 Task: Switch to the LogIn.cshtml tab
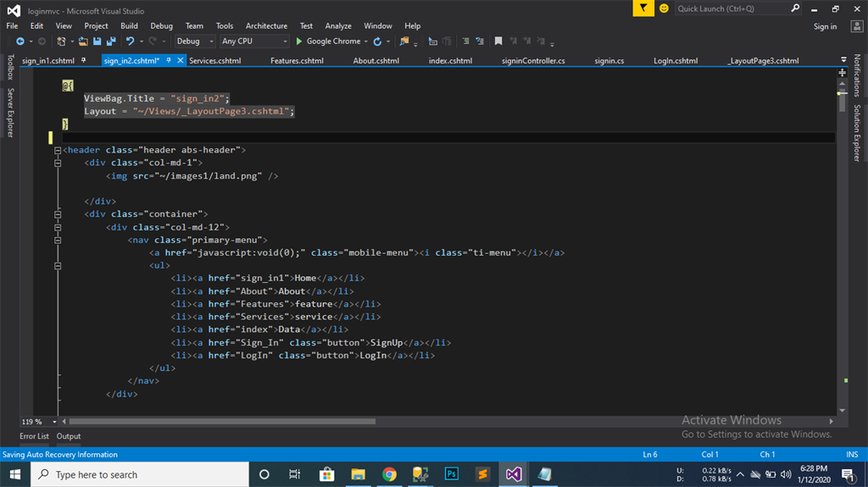676,61
